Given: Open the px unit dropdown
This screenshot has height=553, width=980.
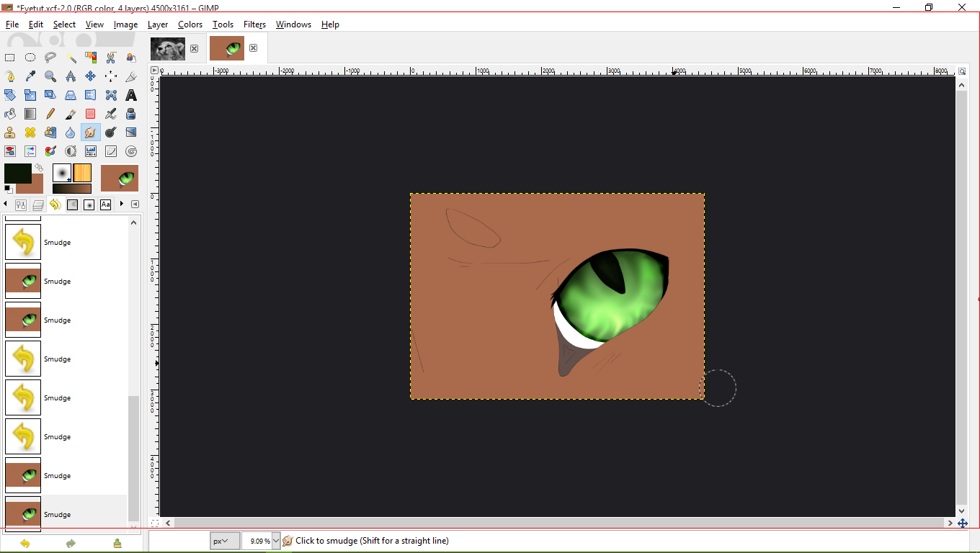Looking at the screenshot, I should click(225, 541).
